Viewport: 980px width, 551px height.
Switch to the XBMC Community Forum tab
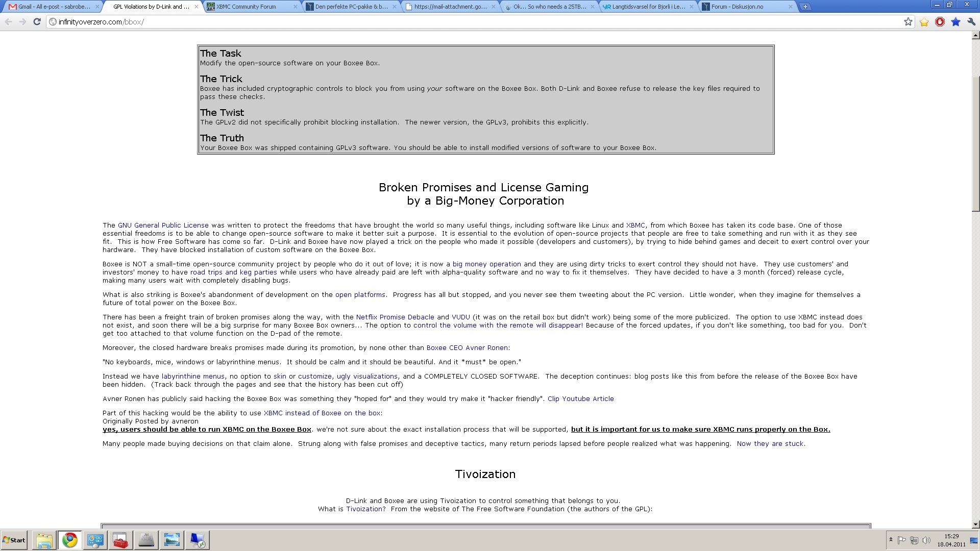coord(246,7)
